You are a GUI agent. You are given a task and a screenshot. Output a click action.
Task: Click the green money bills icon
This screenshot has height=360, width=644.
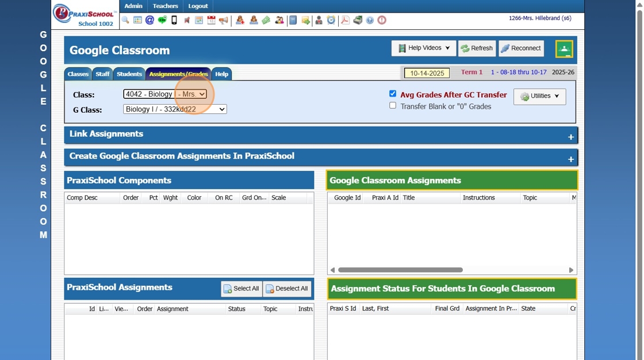pyautogui.click(x=266, y=20)
